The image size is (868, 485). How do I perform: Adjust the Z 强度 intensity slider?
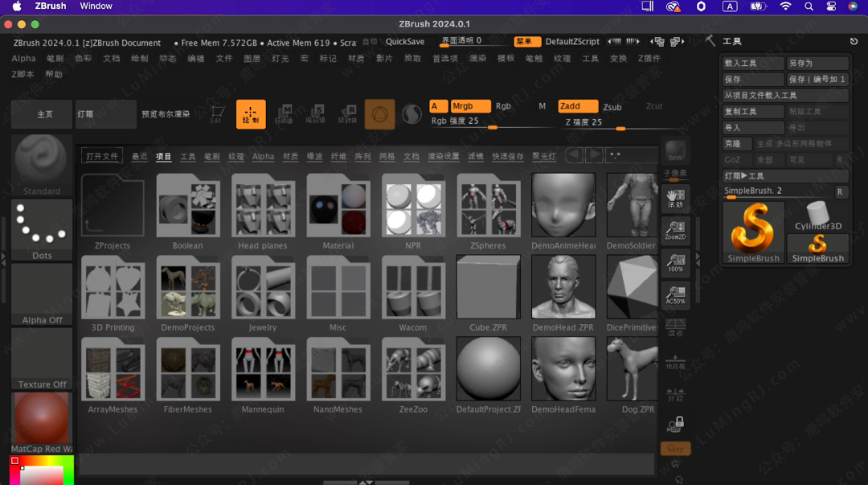pos(620,128)
